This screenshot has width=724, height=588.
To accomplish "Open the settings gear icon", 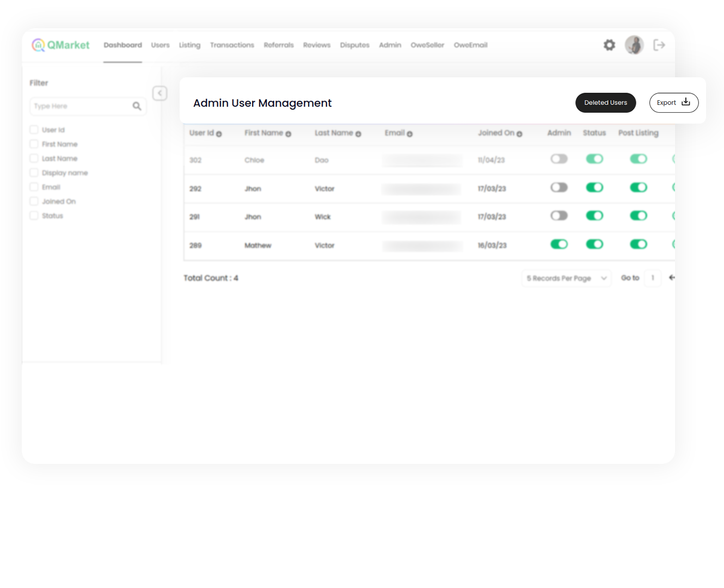I will point(609,45).
